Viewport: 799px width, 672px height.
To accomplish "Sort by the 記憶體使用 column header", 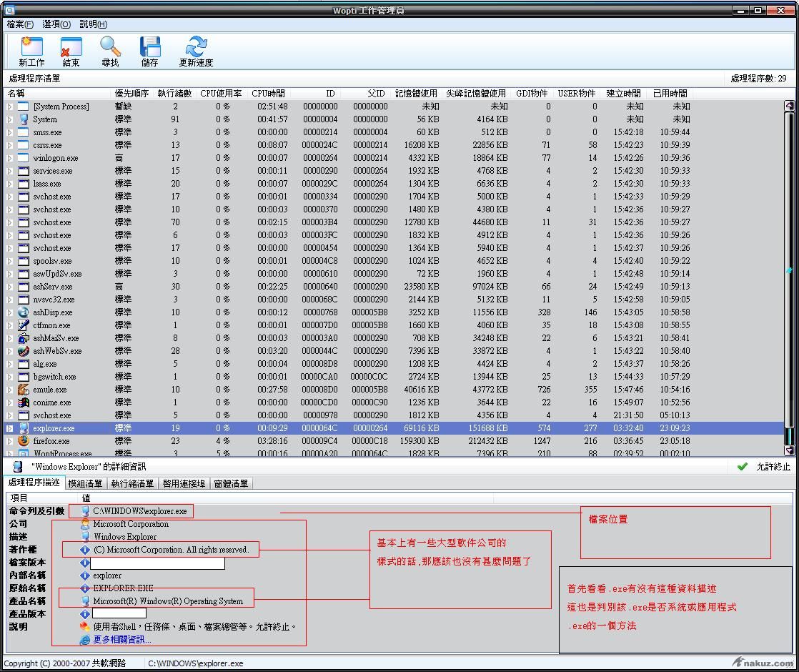I will (x=416, y=94).
